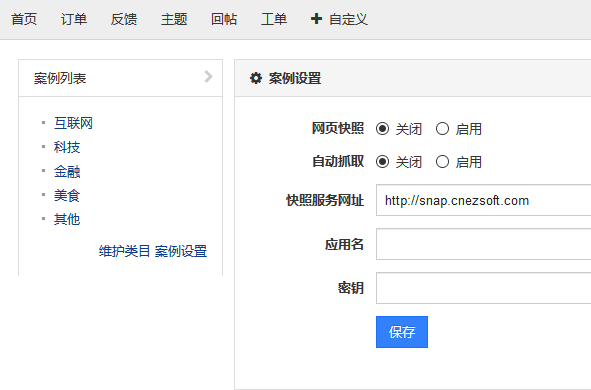Open the 案例设置 link in sidebar
The image size is (591, 390).
click(x=181, y=251)
